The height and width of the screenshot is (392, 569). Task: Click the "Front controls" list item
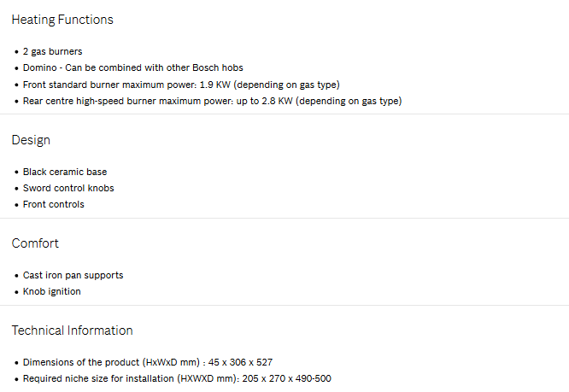(x=54, y=205)
